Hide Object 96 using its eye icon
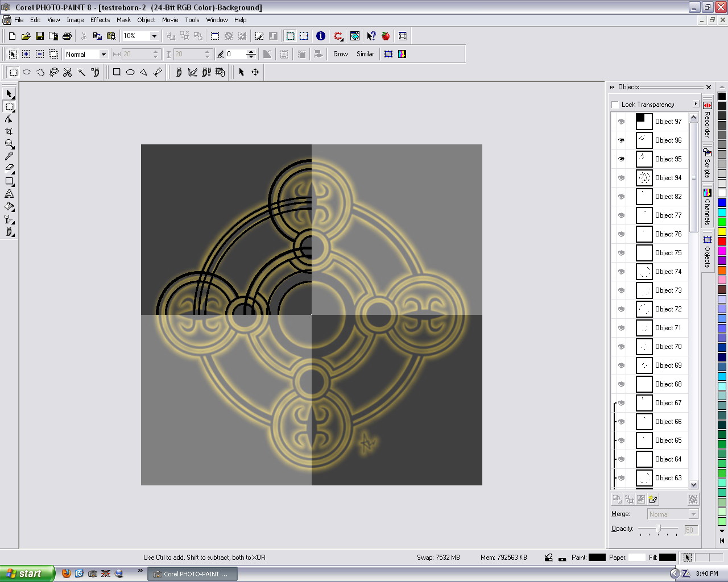 [621, 140]
